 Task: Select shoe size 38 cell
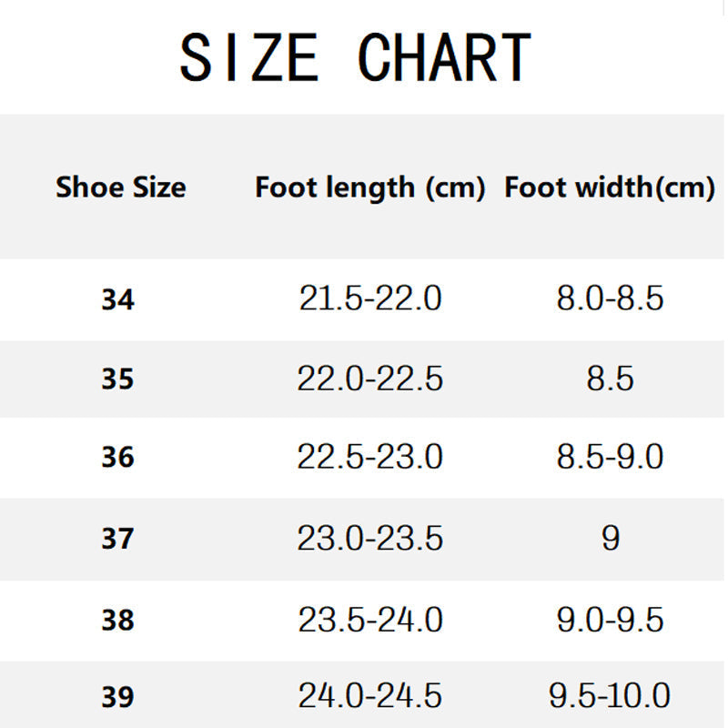point(117,620)
